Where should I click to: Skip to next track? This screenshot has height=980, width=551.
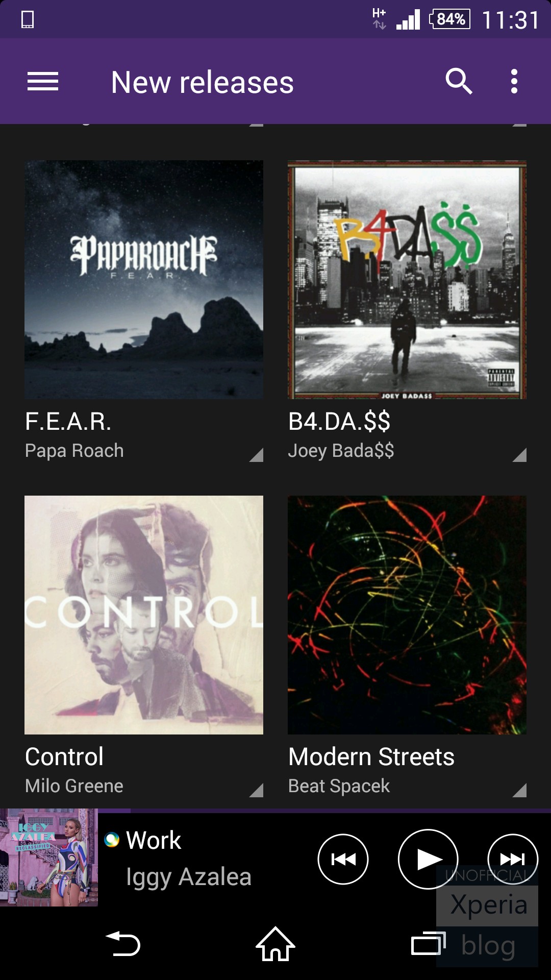(513, 859)
